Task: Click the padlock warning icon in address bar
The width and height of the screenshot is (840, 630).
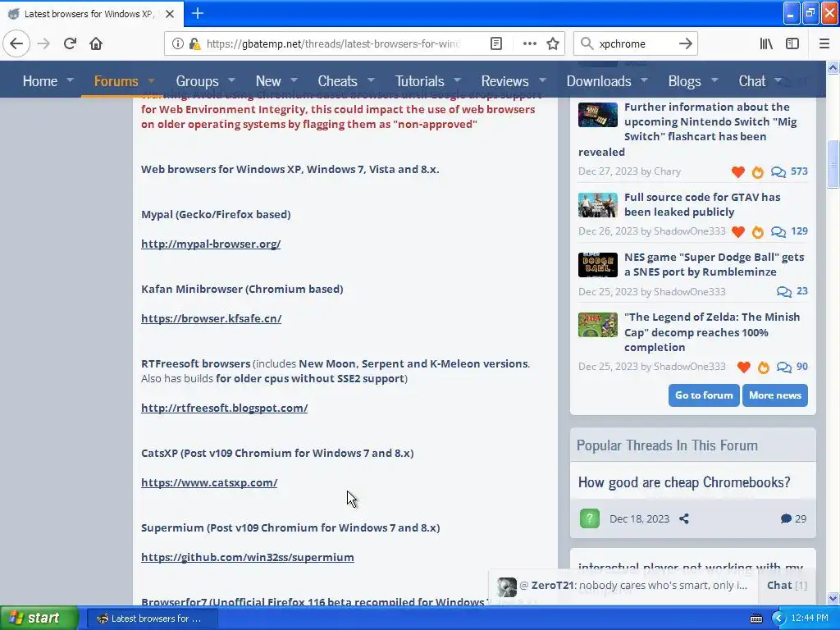Action: click(194, 43)
